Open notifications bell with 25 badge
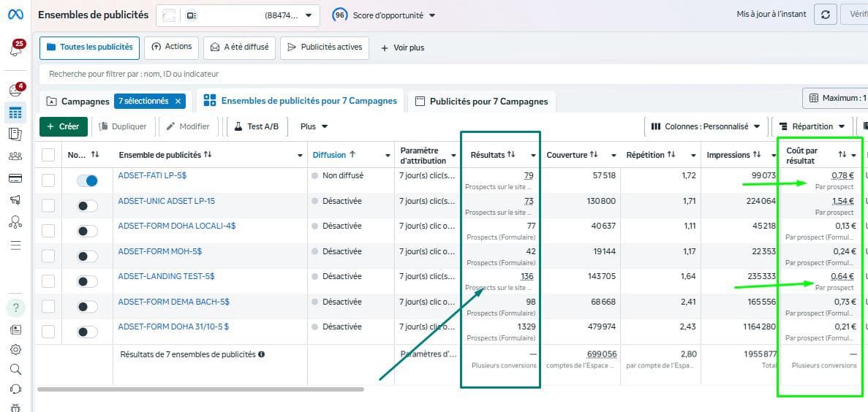868x412 pixels. pos(16,49)
